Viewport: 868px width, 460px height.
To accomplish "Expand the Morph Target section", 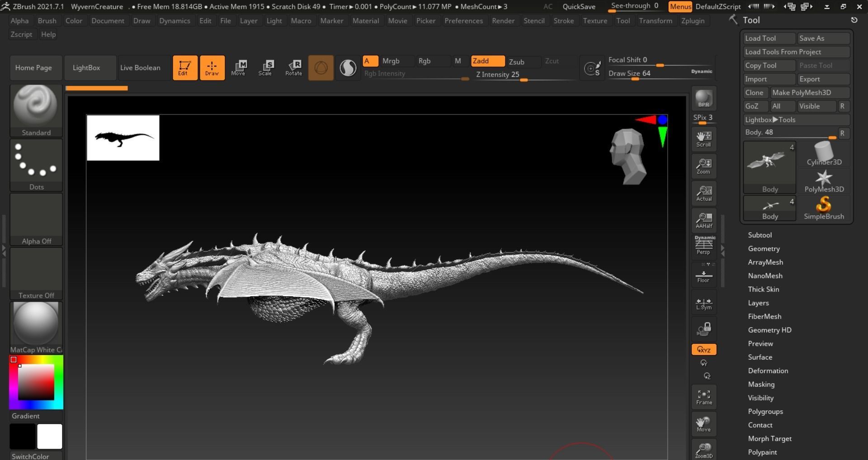I will (x=769, y=439).
